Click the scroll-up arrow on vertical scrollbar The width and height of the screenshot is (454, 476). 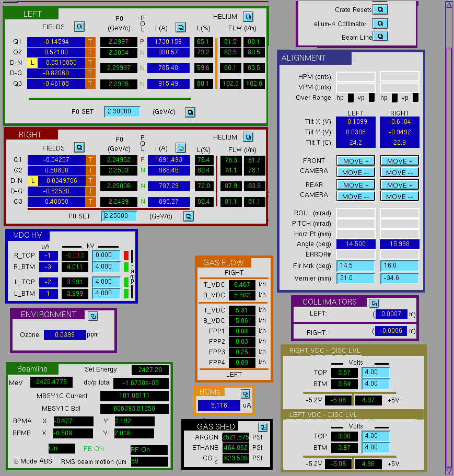pyautogui.click(x=449, y=5)
